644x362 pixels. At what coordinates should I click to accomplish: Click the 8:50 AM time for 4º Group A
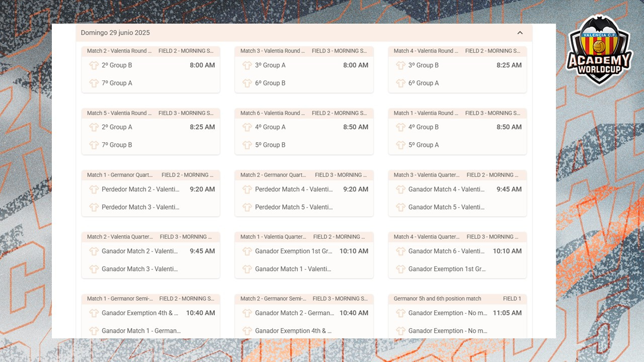(356, 127)
